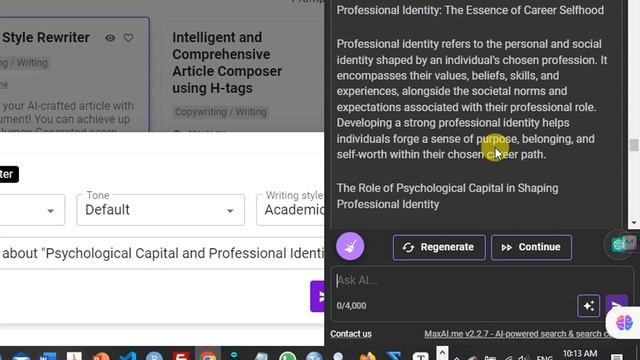Click the purple broom clear-chat icon

click(x=350, y=246)
